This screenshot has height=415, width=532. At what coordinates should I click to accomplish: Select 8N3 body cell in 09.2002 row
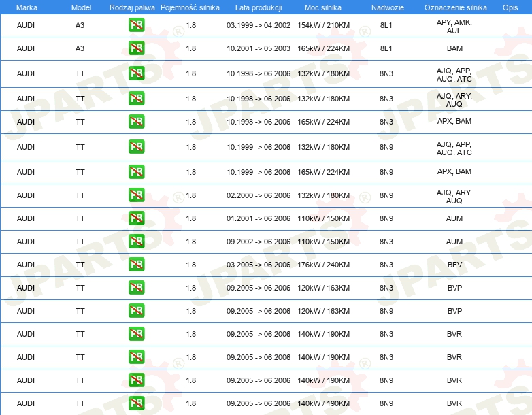[386, 242]
